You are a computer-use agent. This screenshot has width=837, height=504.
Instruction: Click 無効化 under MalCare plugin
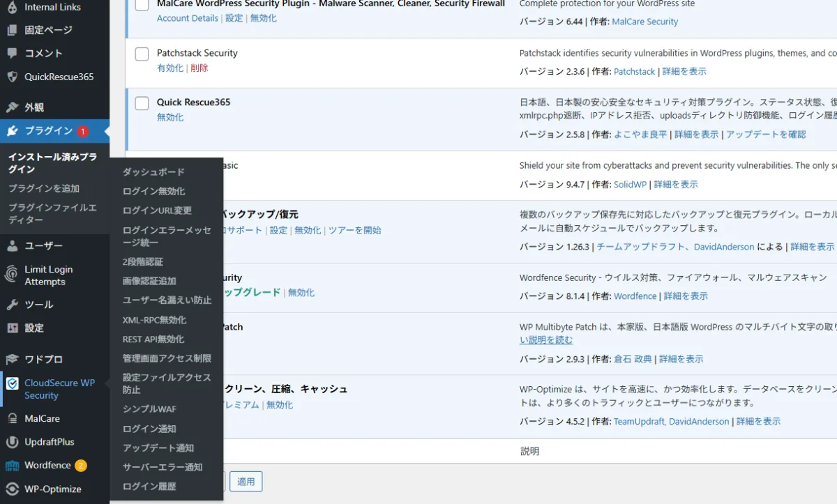264,18
